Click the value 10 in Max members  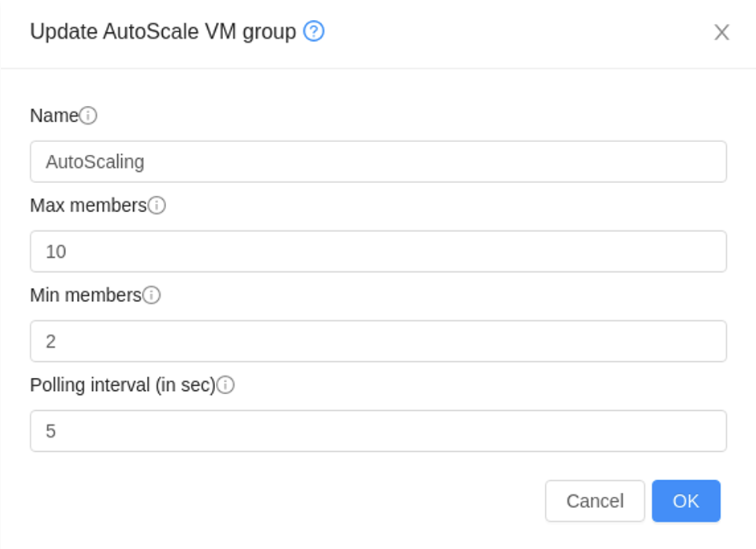coord(56,251)
